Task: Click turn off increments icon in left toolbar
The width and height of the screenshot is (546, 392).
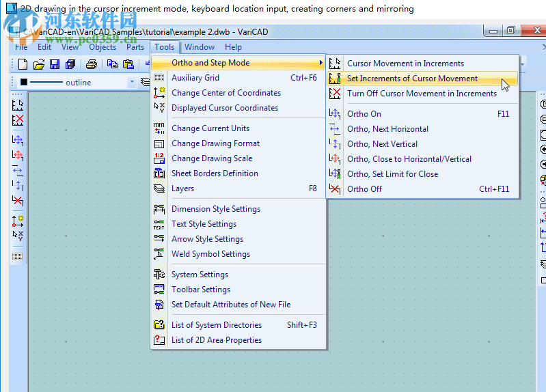Action: tap(18, 120)
